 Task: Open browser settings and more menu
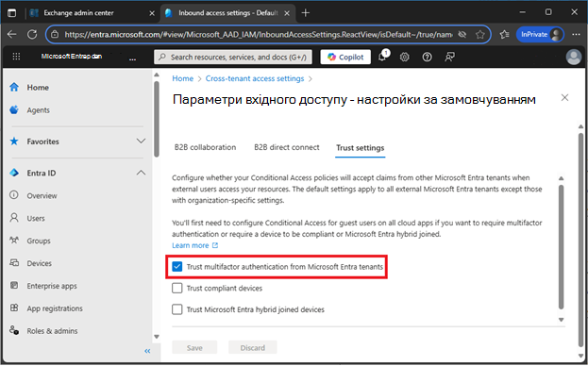[576, 35]
